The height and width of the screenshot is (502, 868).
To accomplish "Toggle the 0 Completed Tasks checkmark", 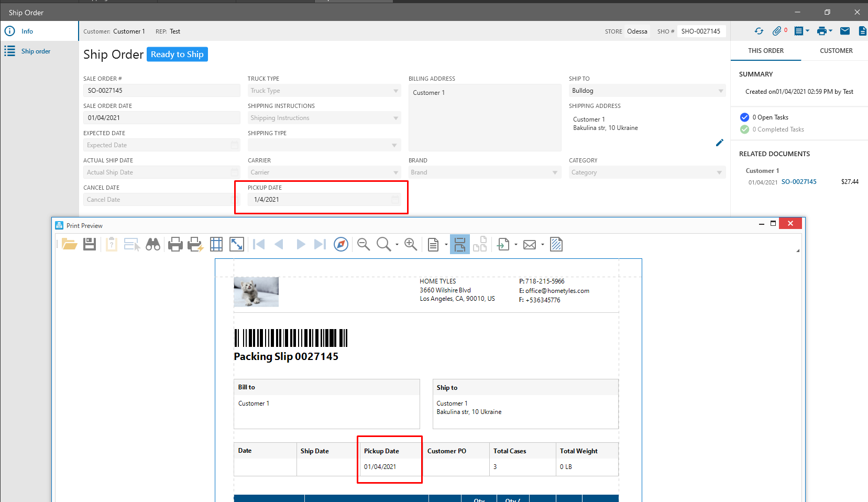I will (744, 129).
